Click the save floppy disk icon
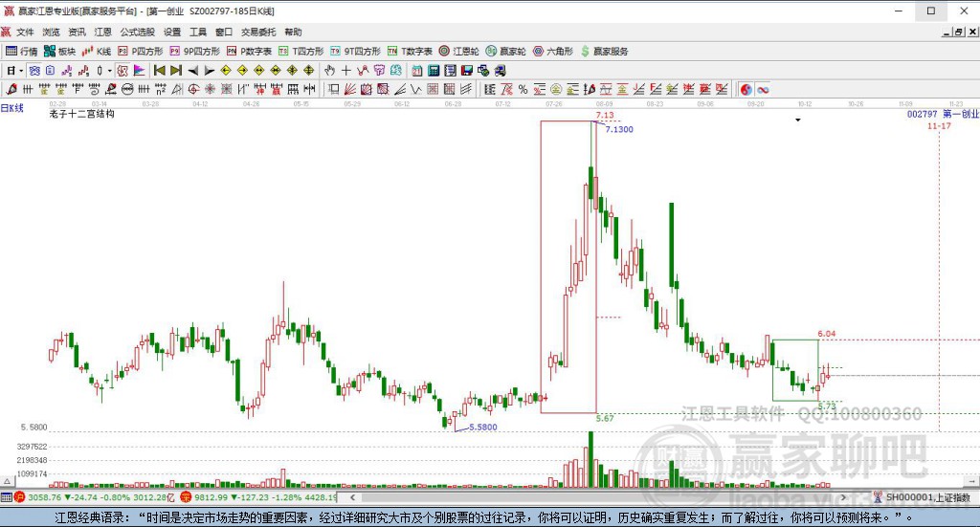980x527 pixels. tap(467, 71)
